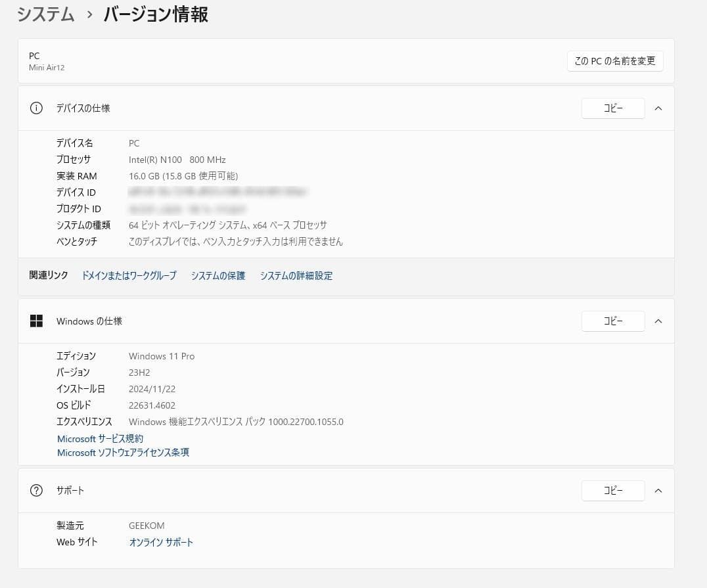This screenshot has height=588, width=707.
Task: Open the ドメインまたはワークグループ link
Action: tap(129, 276)
